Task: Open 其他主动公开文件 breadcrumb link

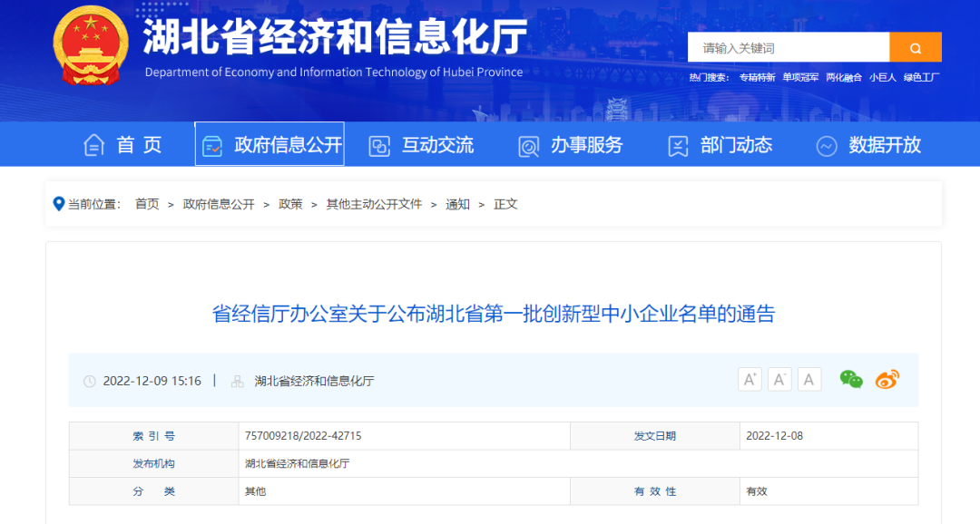Action: [374, 204]
